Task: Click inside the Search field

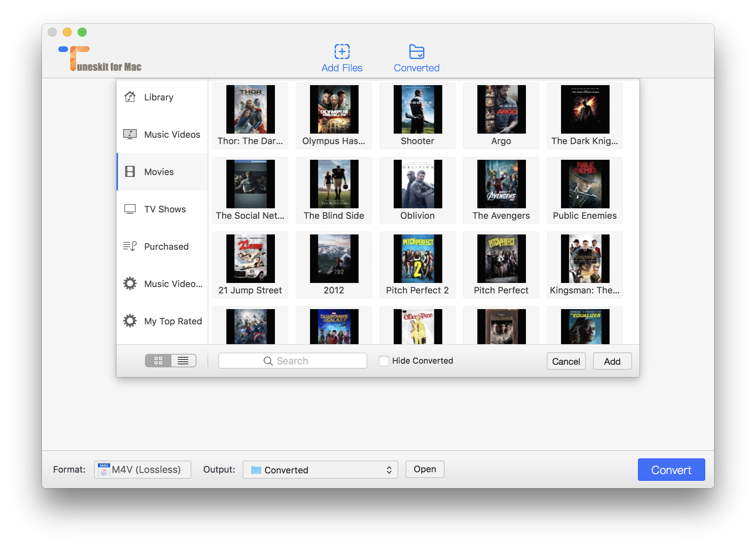Action: [292, 361]
